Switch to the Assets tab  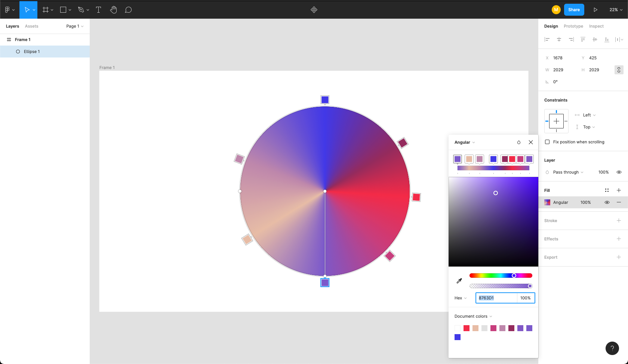pyautogui.click(x=31, y=26)
